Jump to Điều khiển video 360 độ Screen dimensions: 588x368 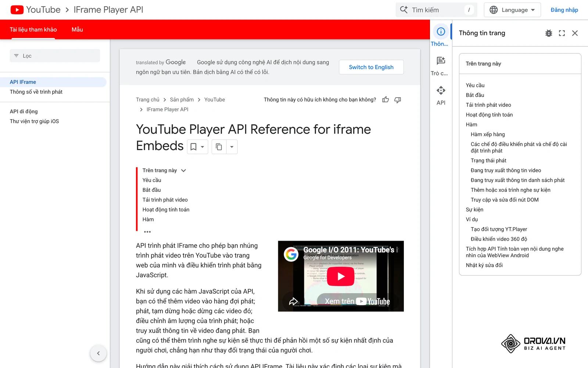(x=499, y=239)
